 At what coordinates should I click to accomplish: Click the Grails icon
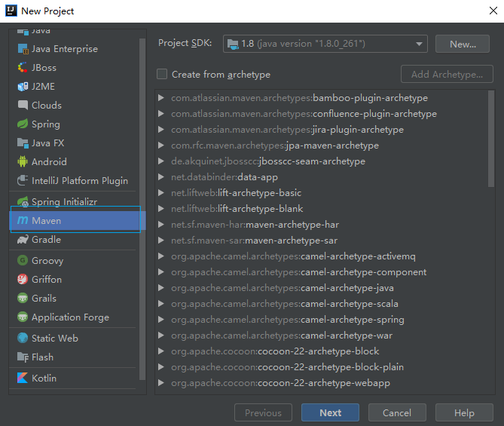click(23, 299)
